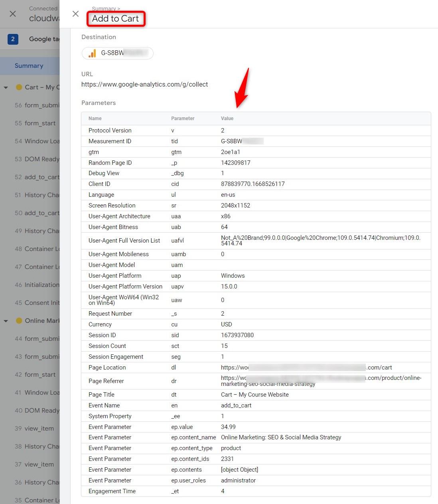Image resolution: width=438 pixels, height=504 pixels.
Task: Click the Page Location URL value
Action: click(306, 368)
